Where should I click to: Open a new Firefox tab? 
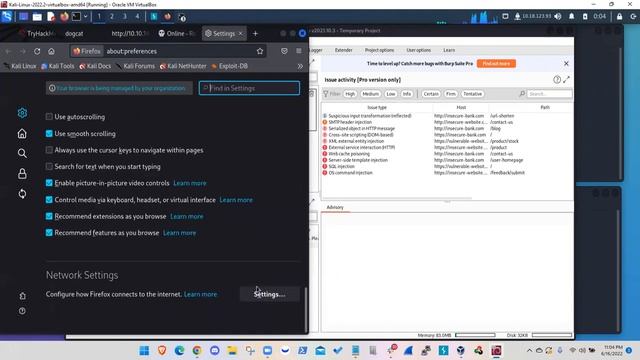coord(256,33)
